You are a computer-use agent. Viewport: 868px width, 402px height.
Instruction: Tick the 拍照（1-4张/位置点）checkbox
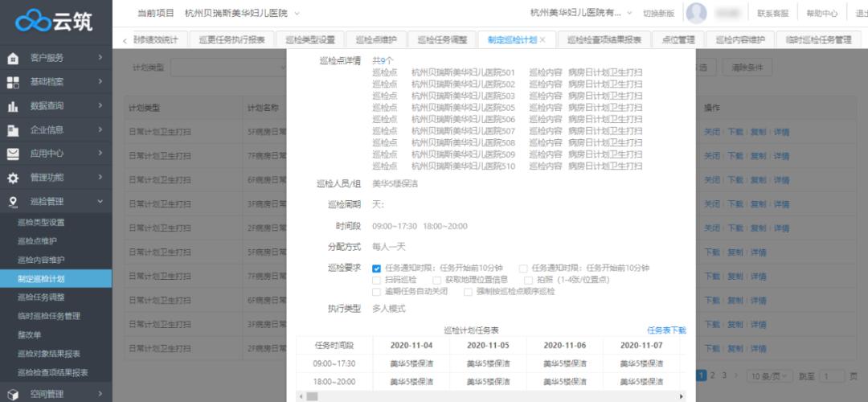click(x=528, y=280)
